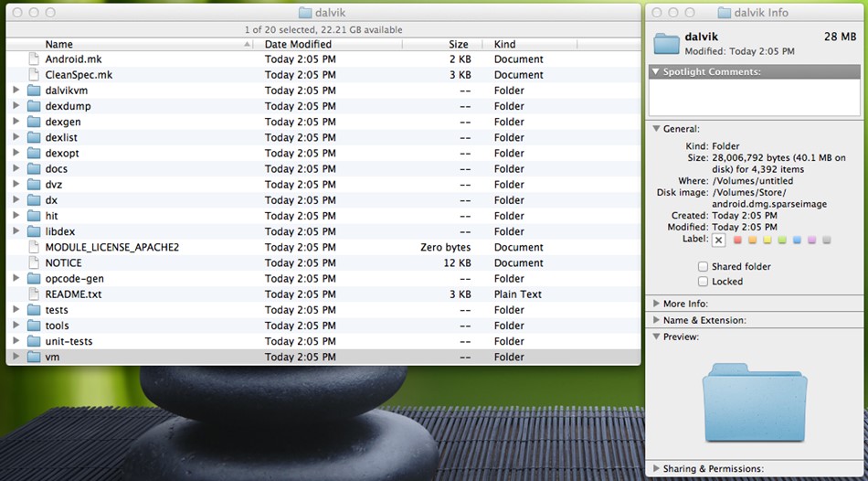The height and width of the screenshot is (481, 868).
Task: Expand the docs folder disclosure triangle
Action: tap(16, 168)
